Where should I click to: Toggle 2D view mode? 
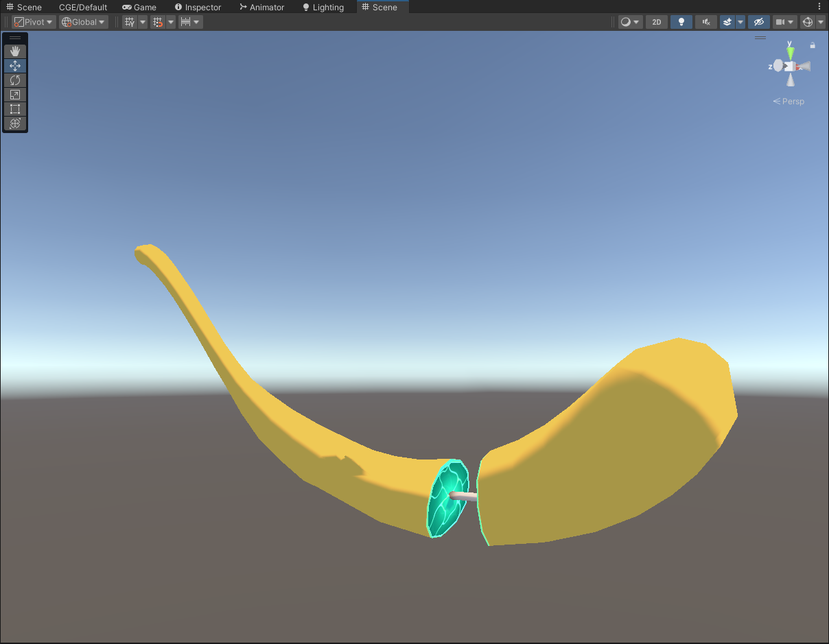[x=656, y=22]
